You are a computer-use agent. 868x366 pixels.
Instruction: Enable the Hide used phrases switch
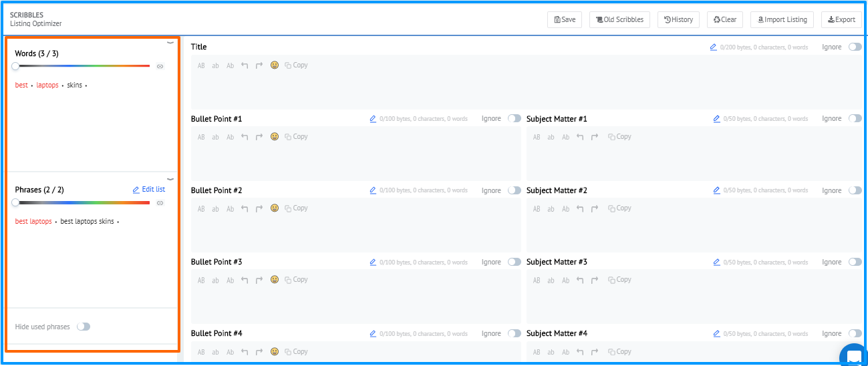84,327
